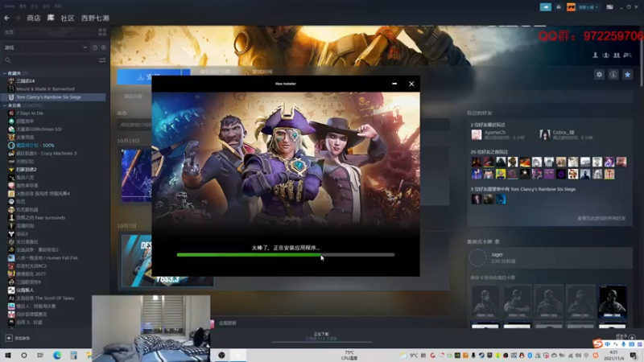
Task: Open Windows notification center icon
Action: (634, 356)
